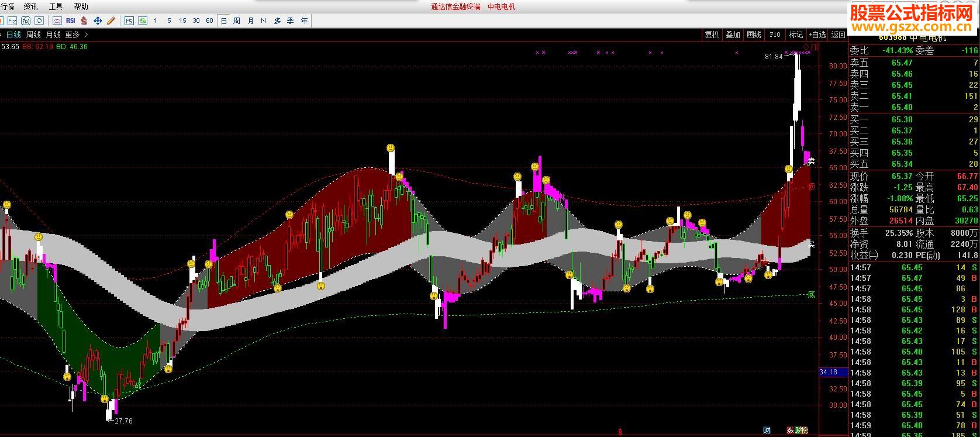Click the small square icon at chart top-right
The height and width of the screenshot is (437, 980).
(815, 47)
